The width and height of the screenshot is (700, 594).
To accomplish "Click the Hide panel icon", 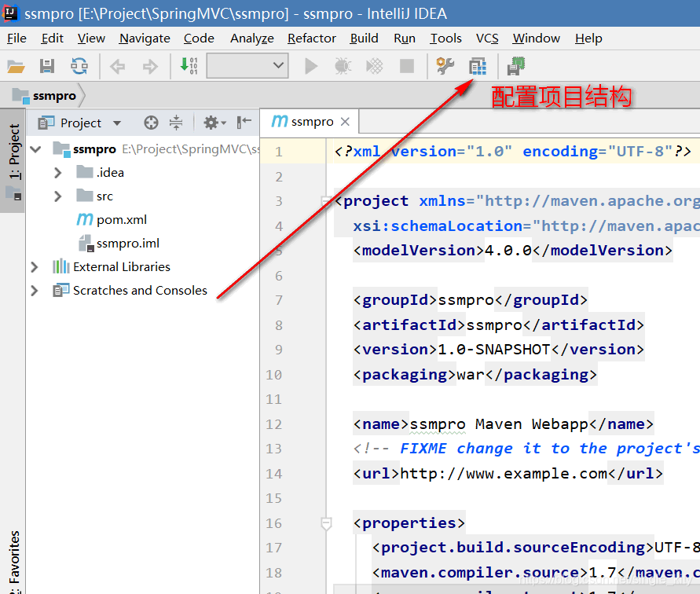I will pos(244,122).
